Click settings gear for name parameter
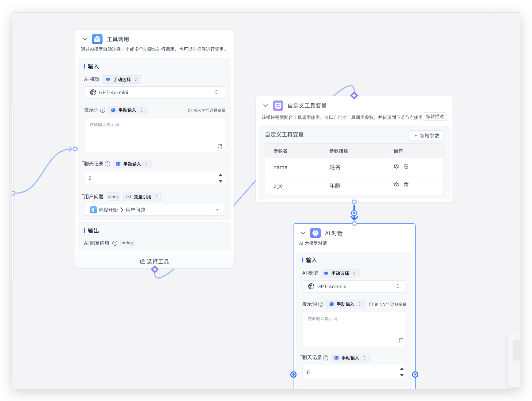The width and height of the screenshot is (532, 401). tap(396, 166)
